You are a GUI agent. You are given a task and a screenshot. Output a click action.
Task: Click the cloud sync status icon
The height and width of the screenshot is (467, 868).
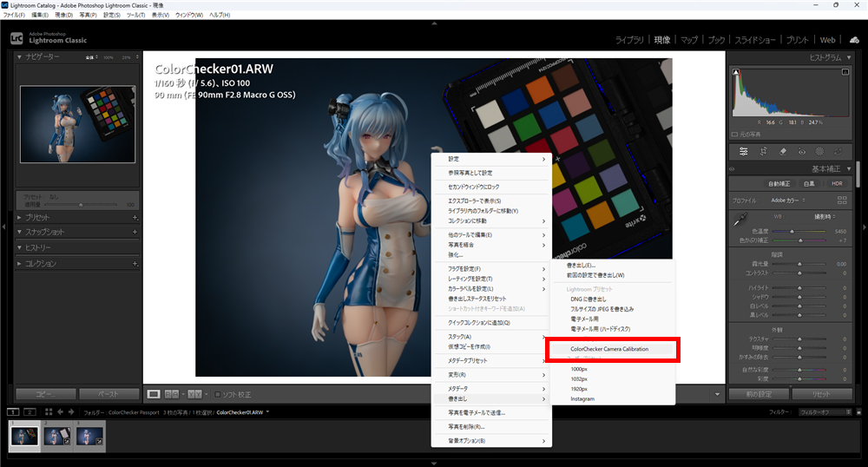pyautogui.click(x=854, y=40)
